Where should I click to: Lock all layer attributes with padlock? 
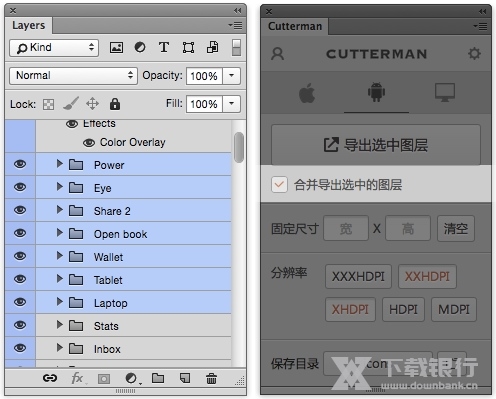(x=115, y=104)
